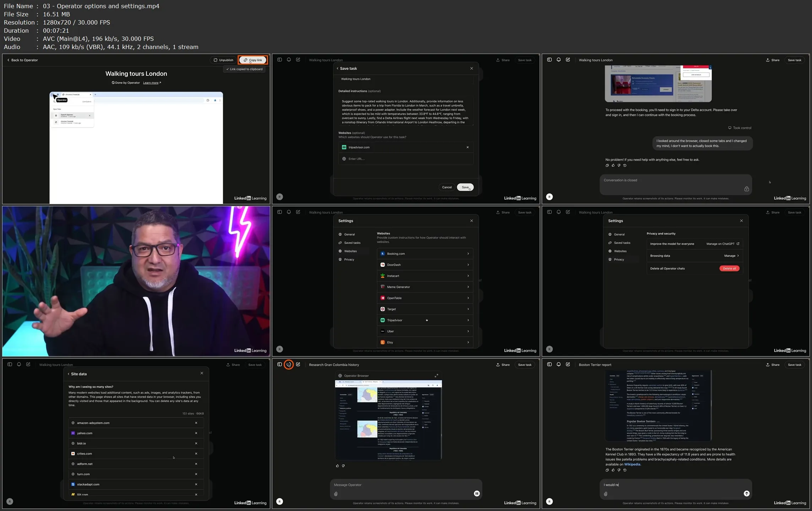The image size is (812, 511).
Task: Click Save in the Save task dialog
Action: pyautogui.click(x=465, y=187)
